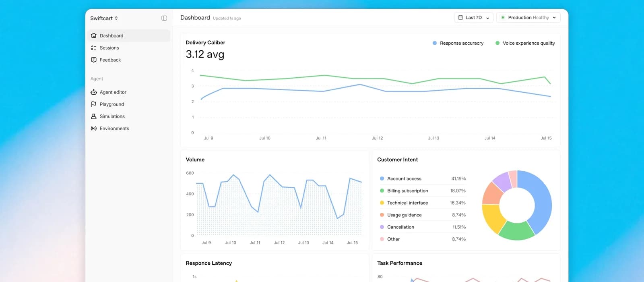This screenshot has height=282, width=644.
Task: Click the Volume chart title
Action: pyautogui.click(x=195, y=160)
